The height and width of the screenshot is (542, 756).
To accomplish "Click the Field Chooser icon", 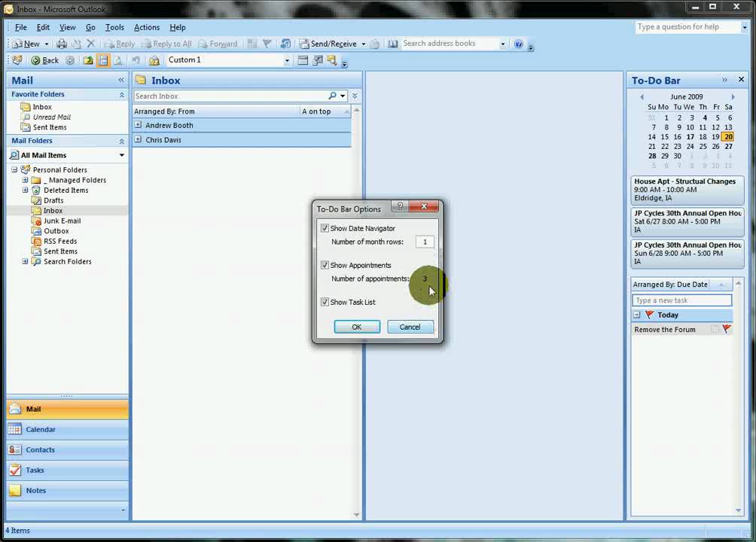I will tap(317, 60).
